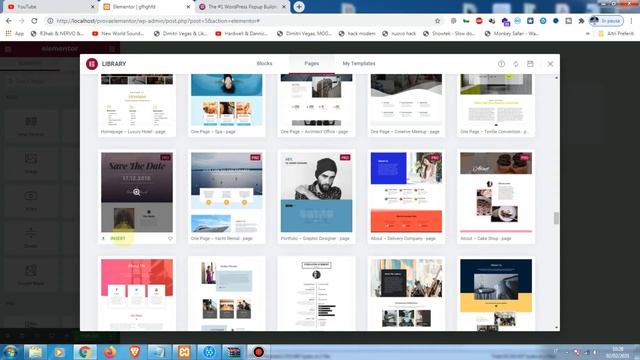This screenshot has height=360, width=640.
Task: Select the Pages tab in Library
Action: 311,64
